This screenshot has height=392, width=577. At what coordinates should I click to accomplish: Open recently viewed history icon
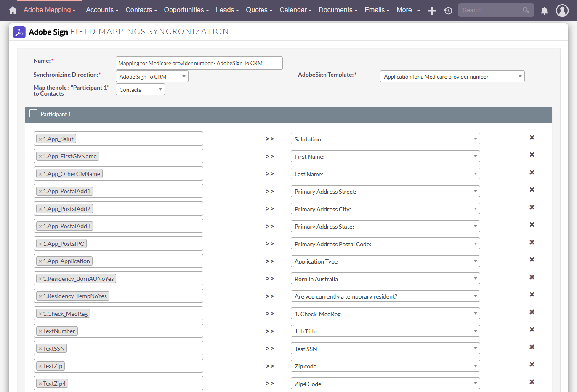pos(448,11)
